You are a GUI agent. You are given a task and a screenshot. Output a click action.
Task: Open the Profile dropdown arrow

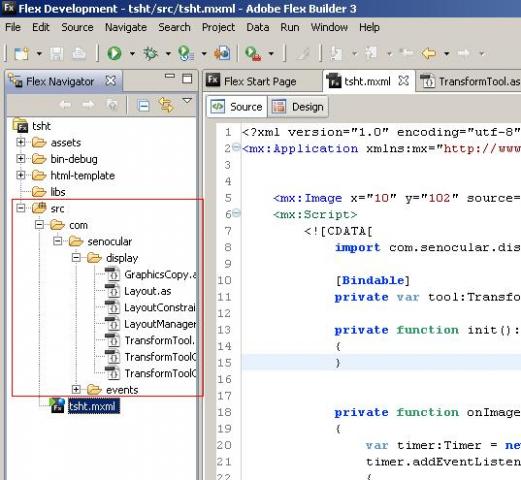pyautogui.click(x=204, y=53)
